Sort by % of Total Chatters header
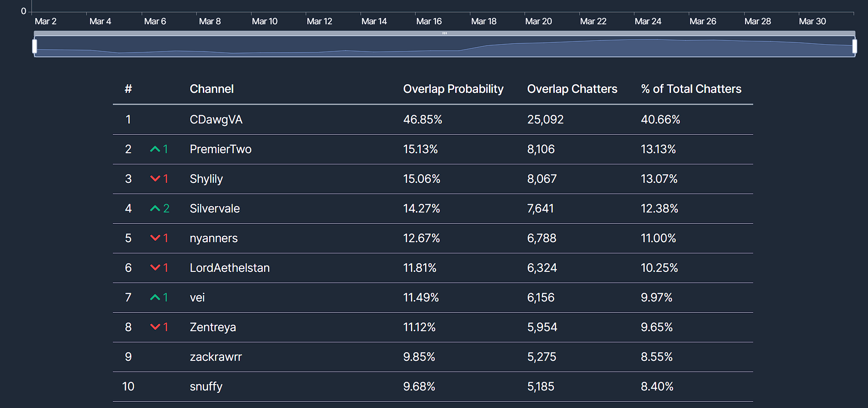 tap(691, 89)
